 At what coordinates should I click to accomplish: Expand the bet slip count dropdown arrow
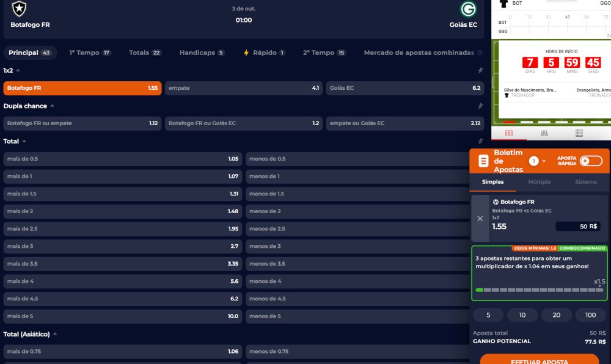click(x=544, y=161)
